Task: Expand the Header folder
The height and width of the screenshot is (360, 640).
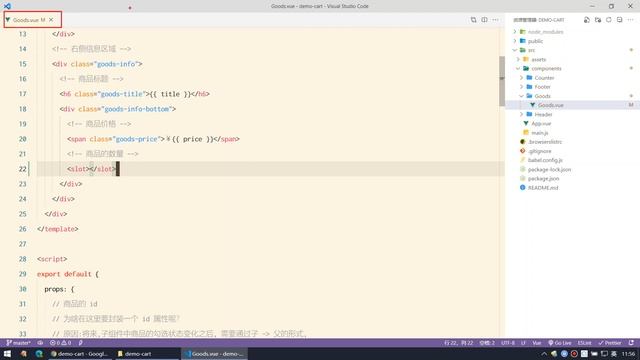Action: 543,115
